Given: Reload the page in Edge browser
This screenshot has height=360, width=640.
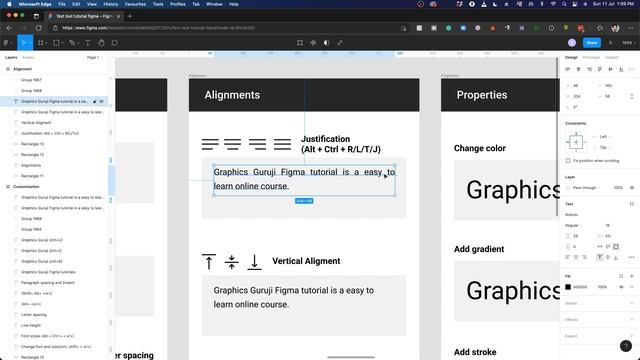Looking at the screenshot, I should pos(39,28).
